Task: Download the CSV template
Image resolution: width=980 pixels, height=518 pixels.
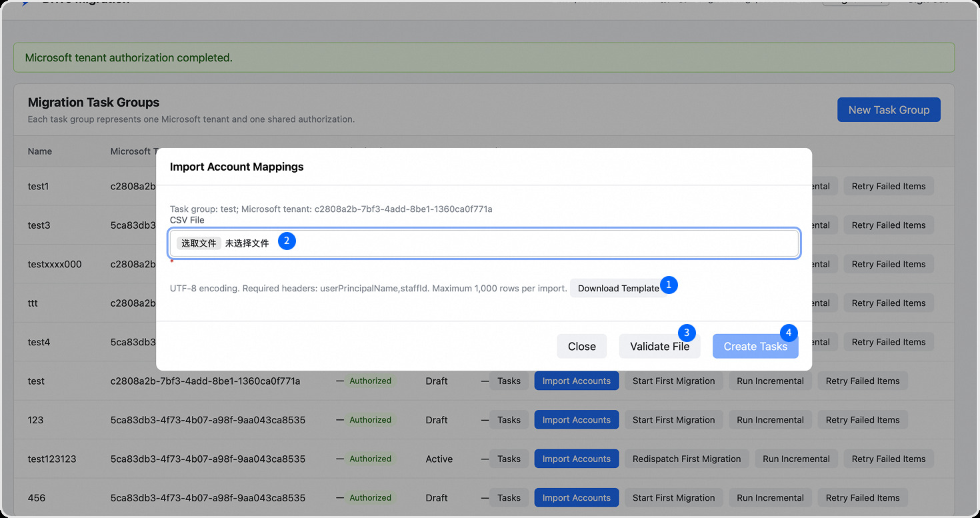Action: tap(618, 288)
